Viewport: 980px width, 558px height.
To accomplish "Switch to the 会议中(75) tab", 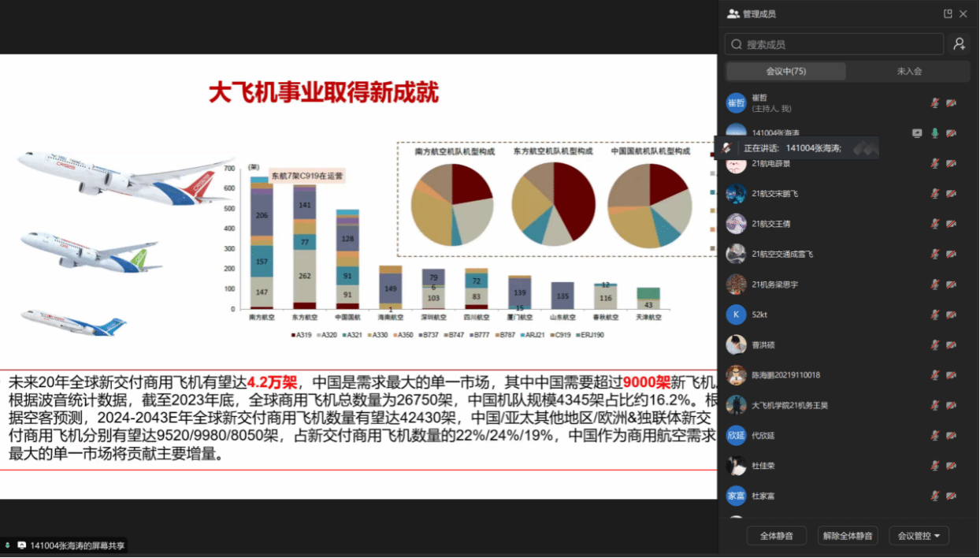I will click(x=785, y=71).
